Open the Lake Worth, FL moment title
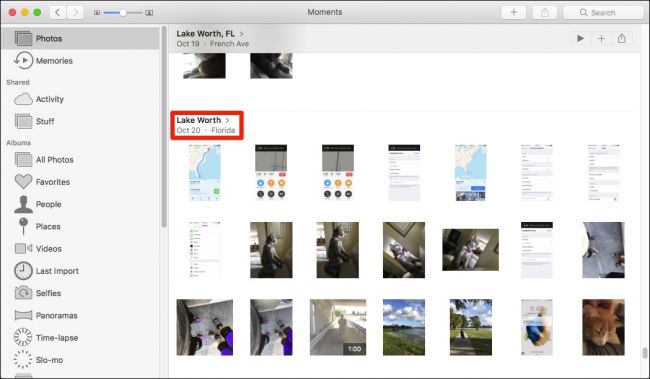 pyautogui.click(x=206, y=34)
